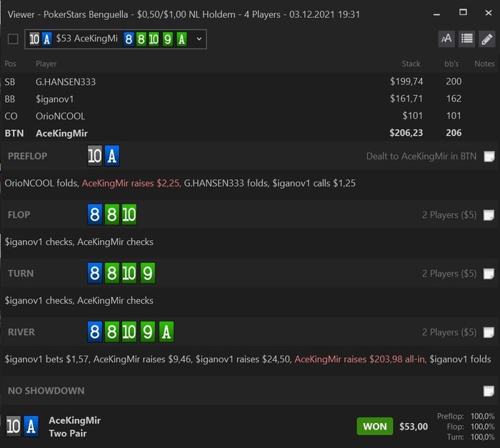
Task: Click the $53,00 winnings amount
Action: click(x=414, y=427)
